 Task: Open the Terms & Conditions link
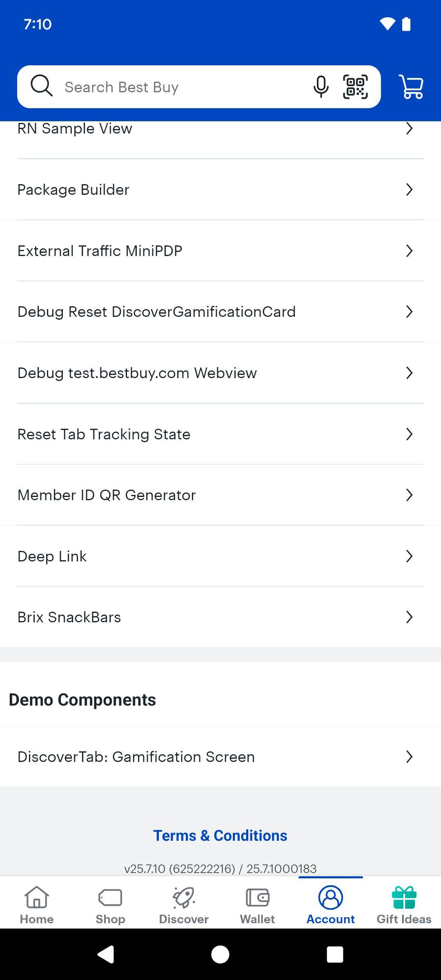[x=220, y=836]
